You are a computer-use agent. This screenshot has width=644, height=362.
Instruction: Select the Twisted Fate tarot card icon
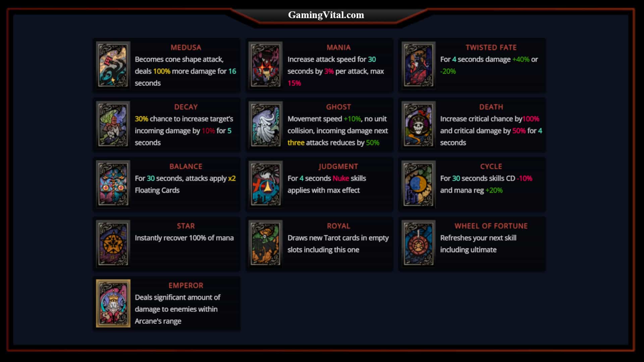tap(418, 65)
